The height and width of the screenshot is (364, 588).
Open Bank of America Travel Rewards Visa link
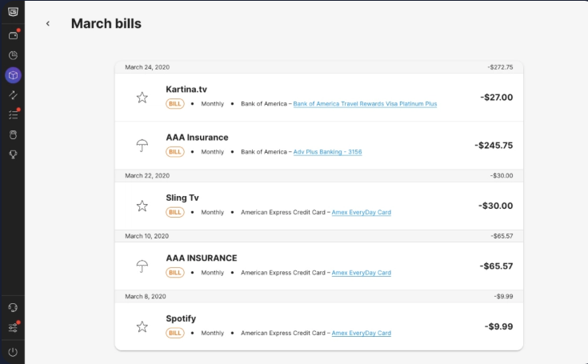365,104
